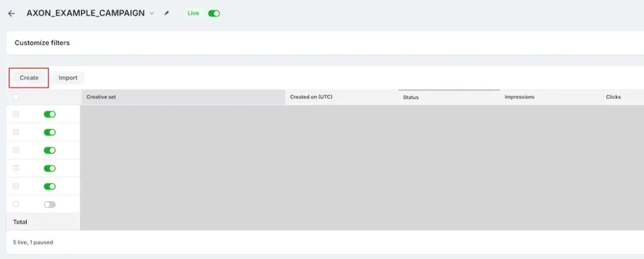Image resolution: width=644 pixels, height=259 pixels.
Task: Turn off the third row creative toggle
Action: (x=50, y=150)
